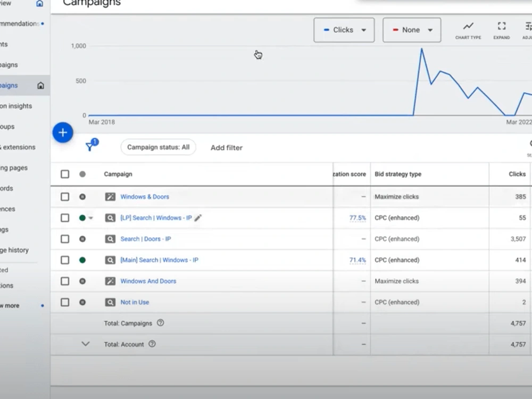This screenshot has width=532, height=399.
Task: Sort by the Clicks column header
Action: 517,174
